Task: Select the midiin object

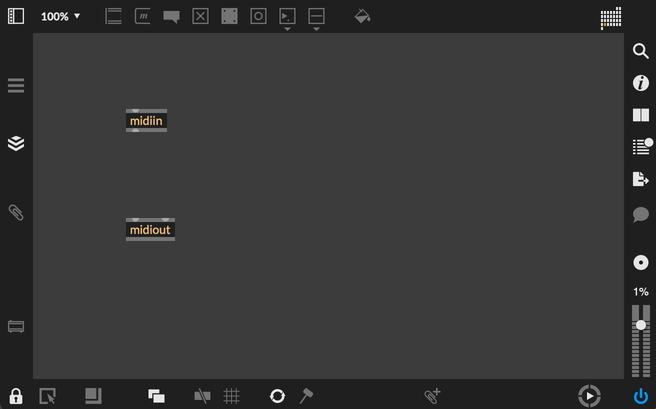Action: (x=146, y=121)
